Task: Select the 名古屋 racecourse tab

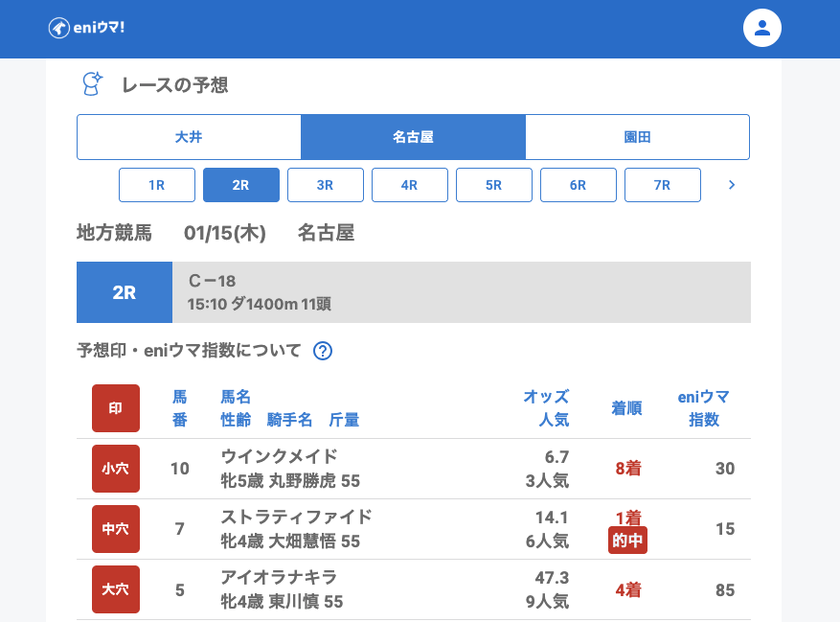Action: (413, 137)
